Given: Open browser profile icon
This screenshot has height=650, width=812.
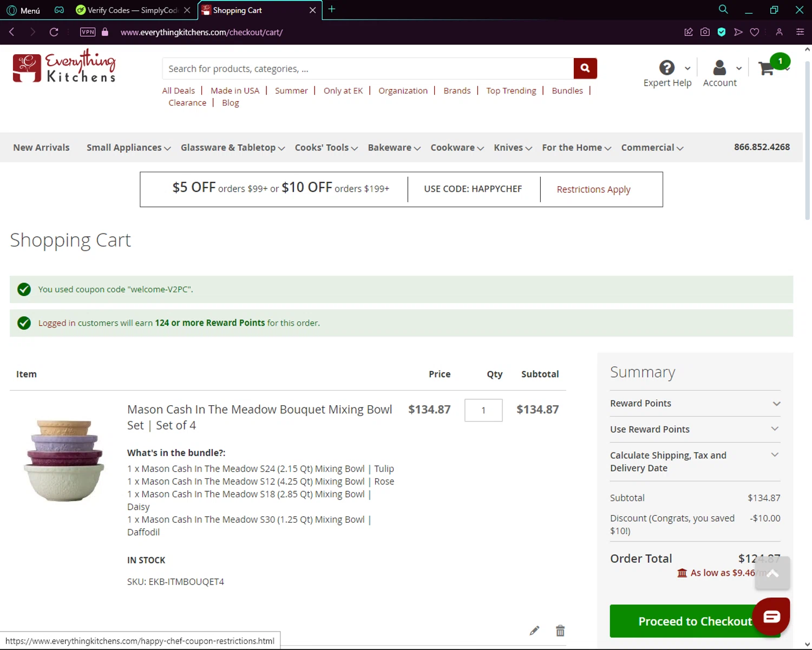Looking at the screenshot, I should 779,32.
